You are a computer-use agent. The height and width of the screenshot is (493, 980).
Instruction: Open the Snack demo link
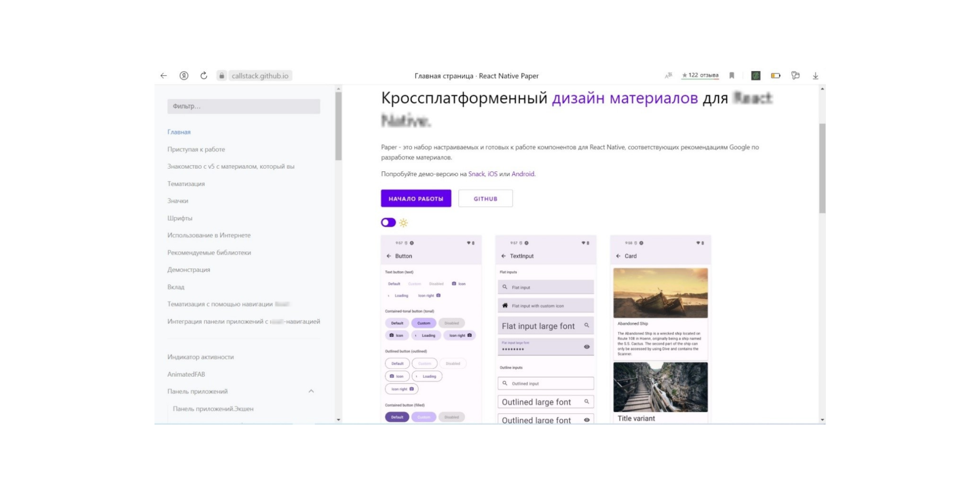click(476, 174)
